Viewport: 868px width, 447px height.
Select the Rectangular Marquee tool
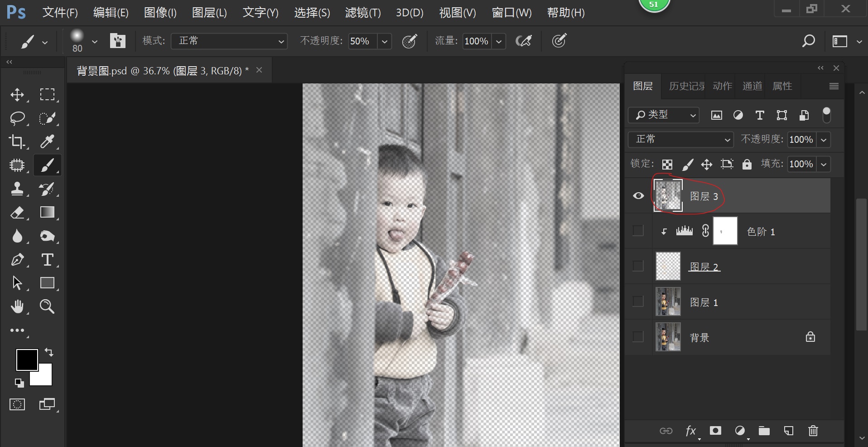47,94
